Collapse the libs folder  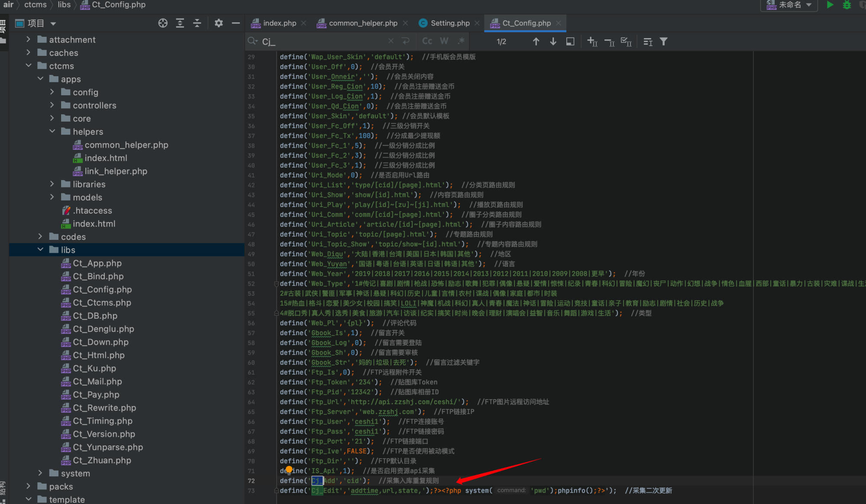(40, 250)
